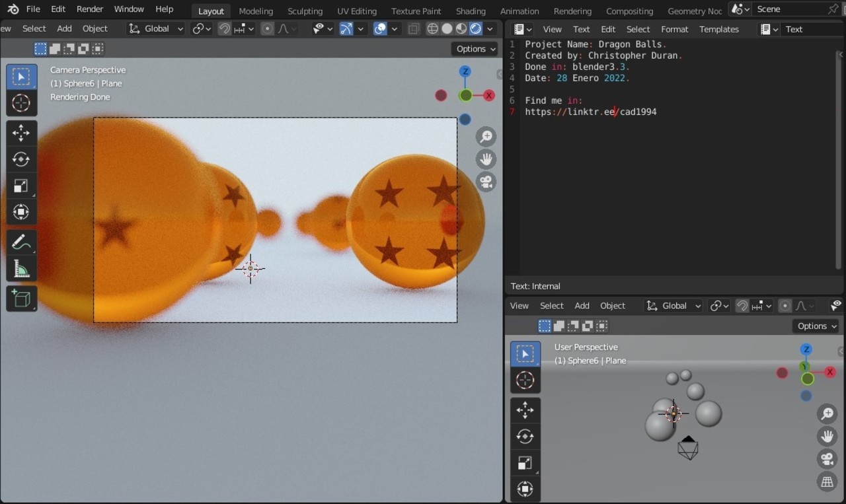Open the Scene selector dropdown
This screenshot has height=504, width=846.
[x=740, y=9]
